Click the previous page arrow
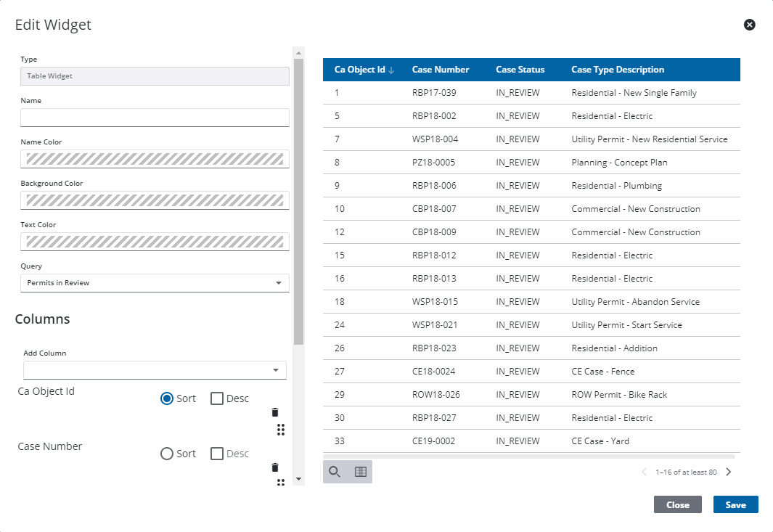Image resolution: width=773 pixels, height=532 pixels. tap(644, 472)
